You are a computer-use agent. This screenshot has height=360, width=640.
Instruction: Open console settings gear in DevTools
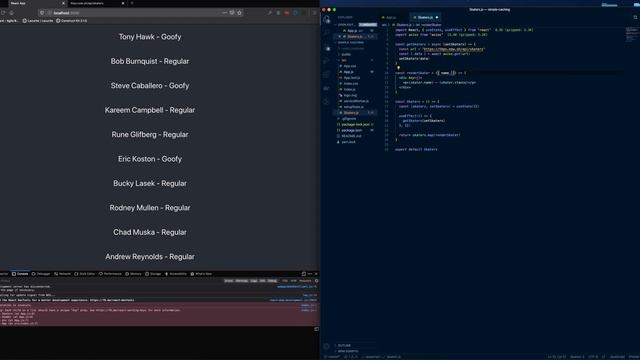click(x=316, y=281)
